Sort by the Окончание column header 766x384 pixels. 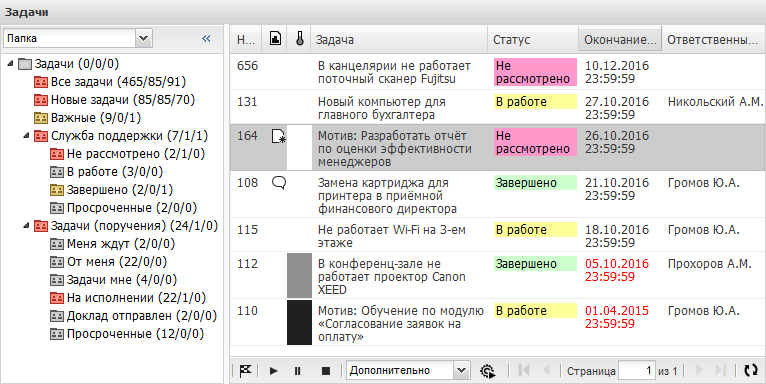pos(620,40)
